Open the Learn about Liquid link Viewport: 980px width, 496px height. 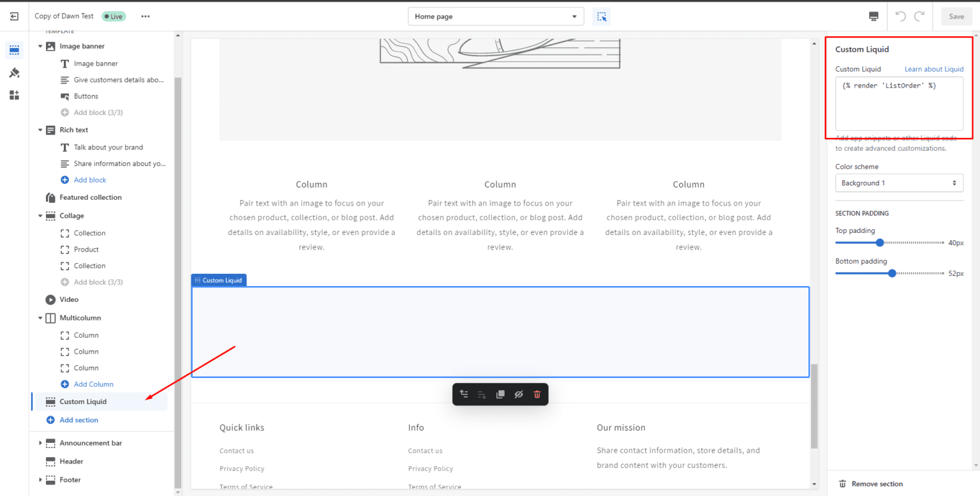tap(934, 69)
